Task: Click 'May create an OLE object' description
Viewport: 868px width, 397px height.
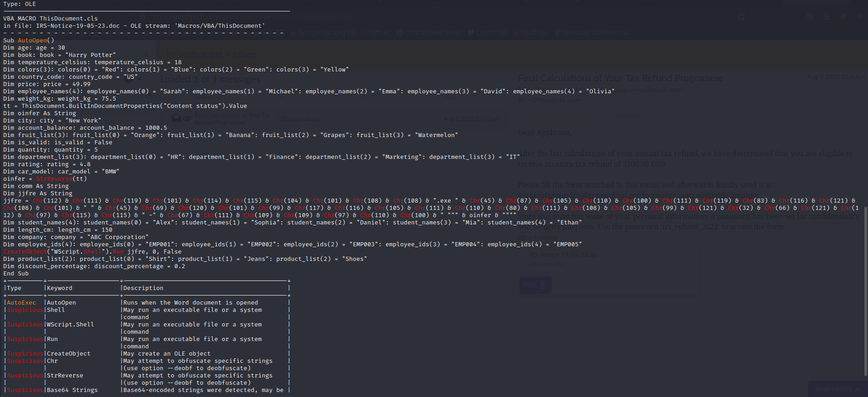Action: click(x=167, y=354)
